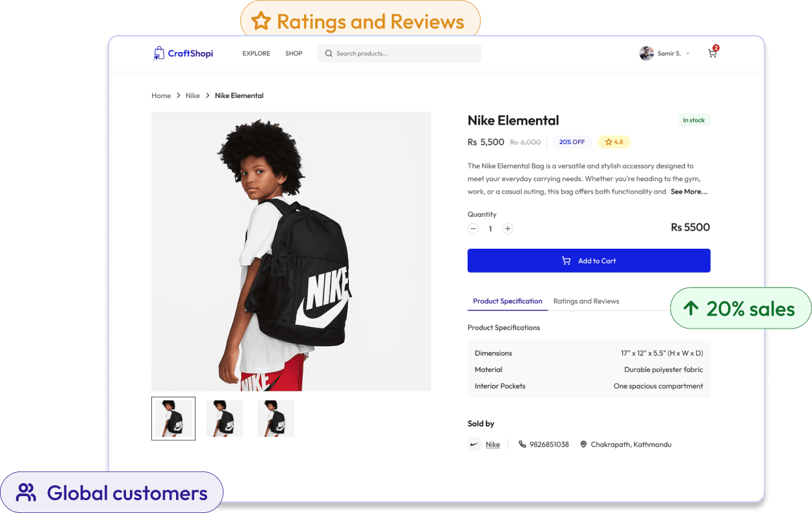Click the Nike seller logo icon
This screenshot has height=513, width=812.
[x=475, y=445]
